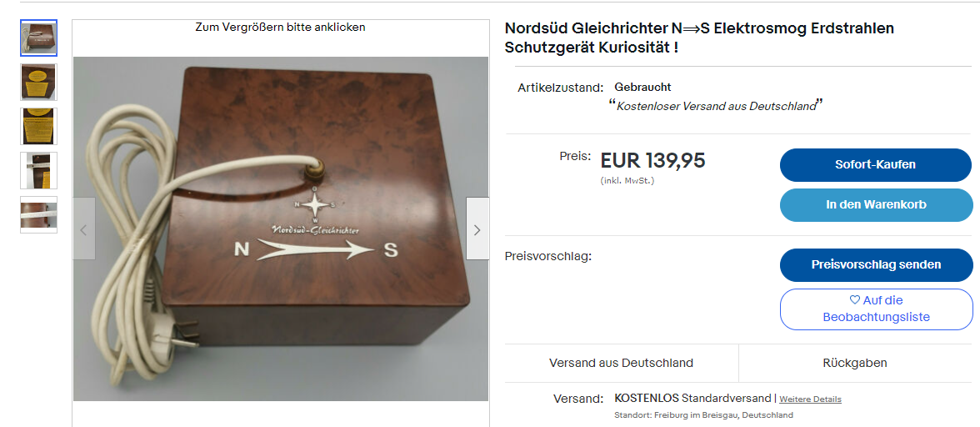Click Zum Vergrößern bitte anklicken text

(280, 28)
